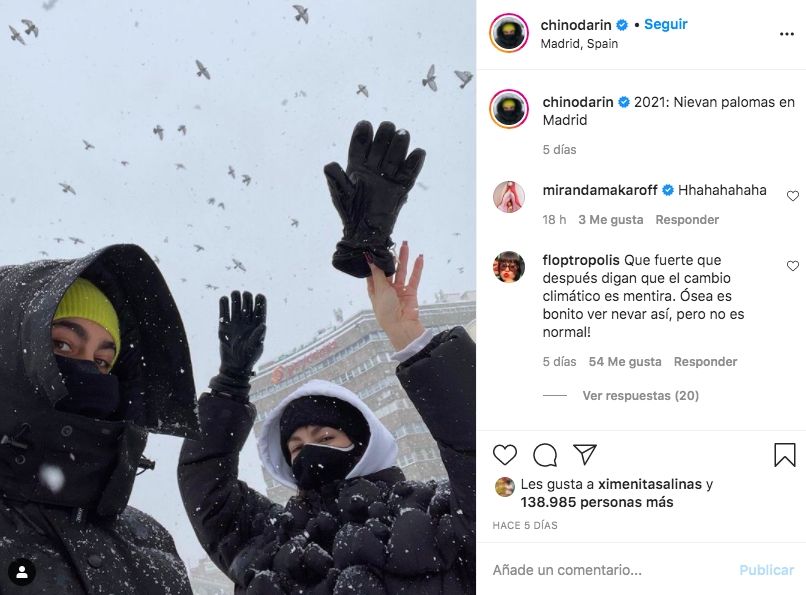
Task: Reply to mirandamakaroff's comment
Action: click(687, 220)
